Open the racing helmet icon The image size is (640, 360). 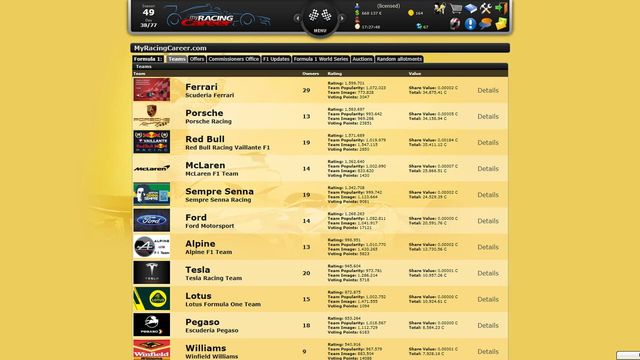[x=455, y=24]
